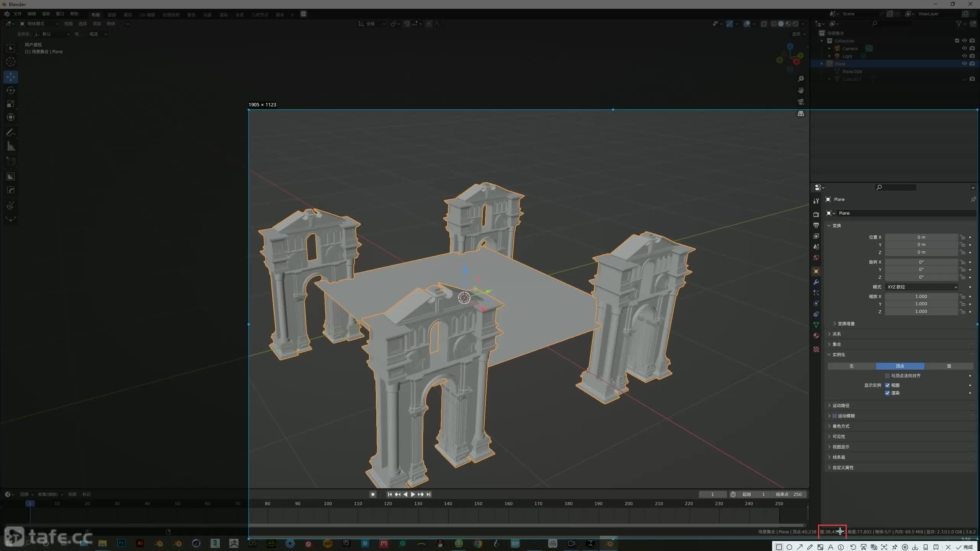
Task: Open the File menu
Action: (x=18, y=14)
